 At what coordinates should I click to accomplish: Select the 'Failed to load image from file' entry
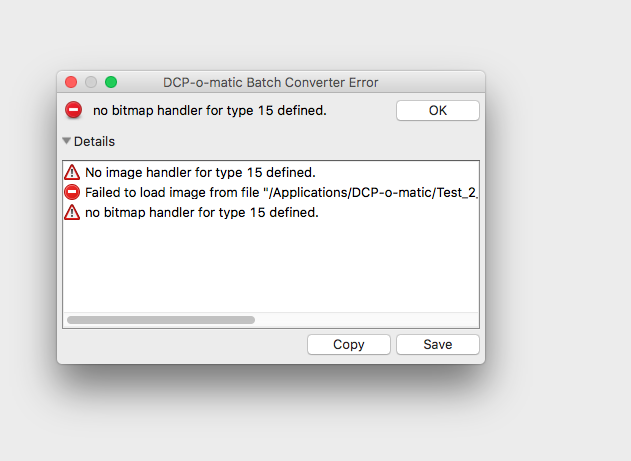coord(271,192)
